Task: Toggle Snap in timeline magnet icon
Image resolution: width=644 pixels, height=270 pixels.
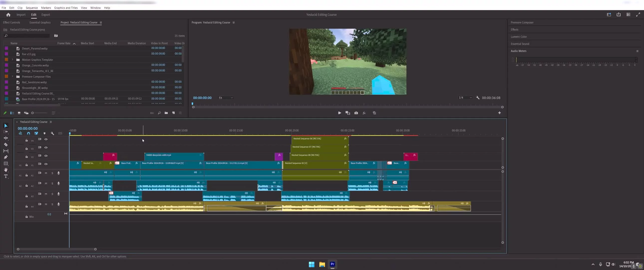Action: click(28, 133)
